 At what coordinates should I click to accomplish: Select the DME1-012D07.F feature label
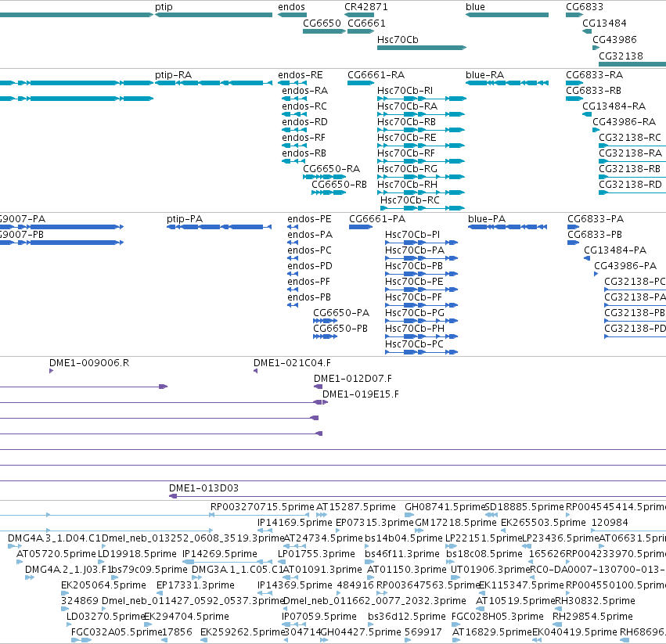(x=353, y=379)
